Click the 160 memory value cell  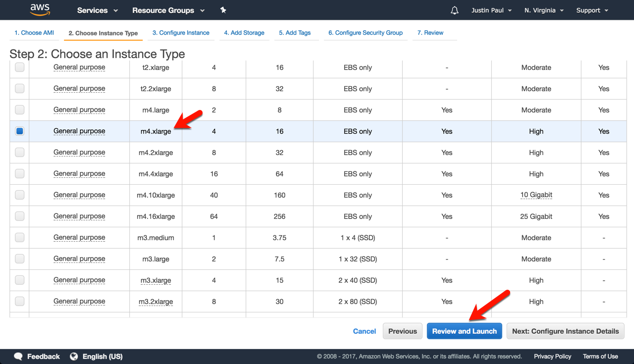click(x=279, y=195)
